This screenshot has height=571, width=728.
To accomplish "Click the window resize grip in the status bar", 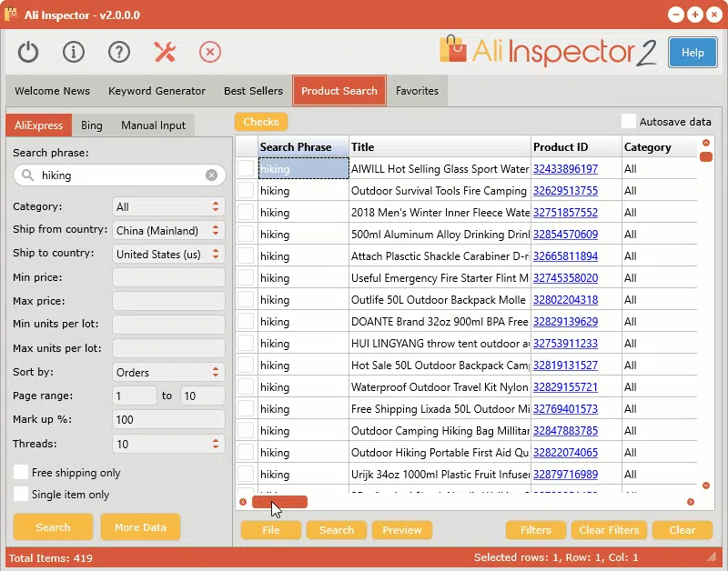I will [x=712, y=557].
